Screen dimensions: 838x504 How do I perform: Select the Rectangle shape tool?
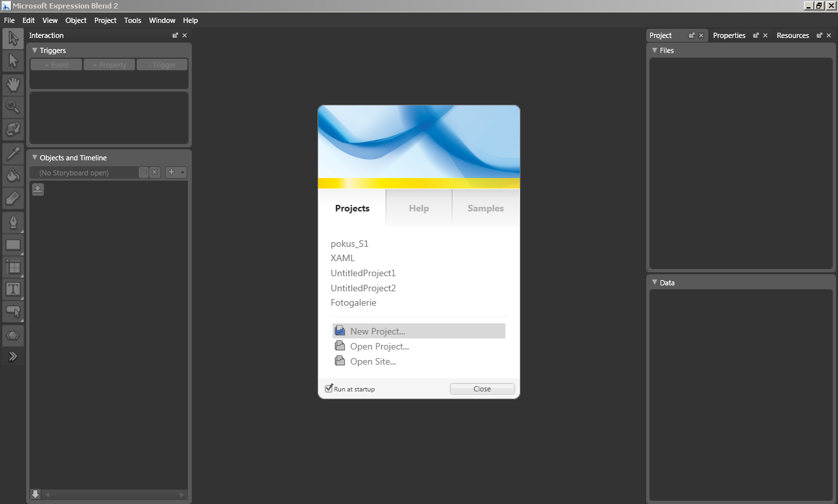tap(13, 245)
